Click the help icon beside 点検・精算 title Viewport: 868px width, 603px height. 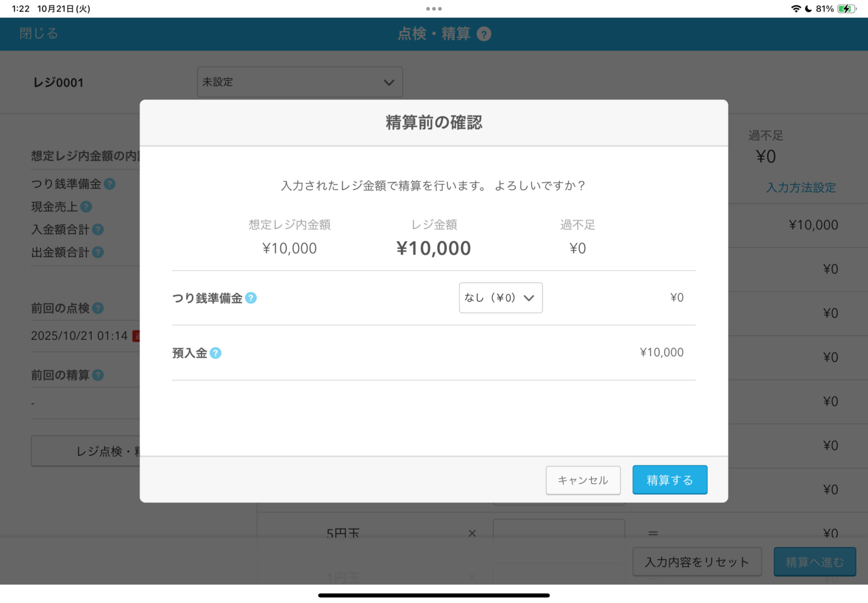click(484, 34)
